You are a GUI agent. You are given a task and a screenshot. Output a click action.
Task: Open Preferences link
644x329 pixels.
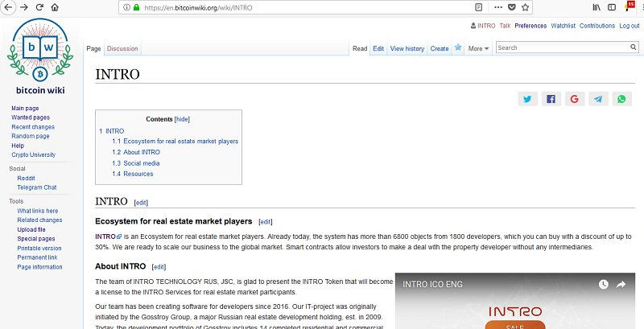coord(530,26)
